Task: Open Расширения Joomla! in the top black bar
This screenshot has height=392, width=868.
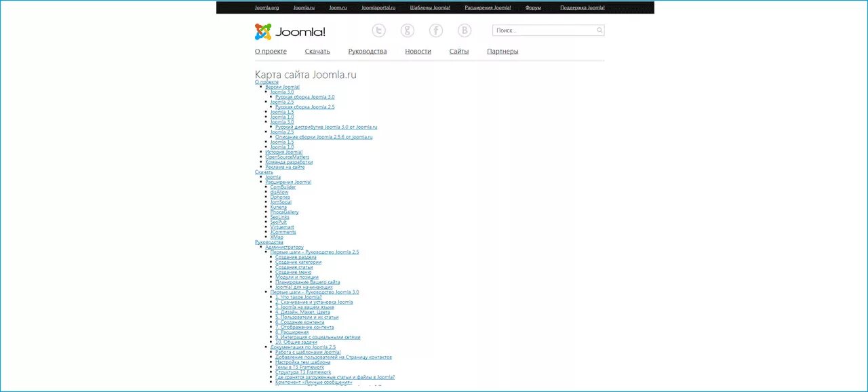Action: click(x=488, y=7)
